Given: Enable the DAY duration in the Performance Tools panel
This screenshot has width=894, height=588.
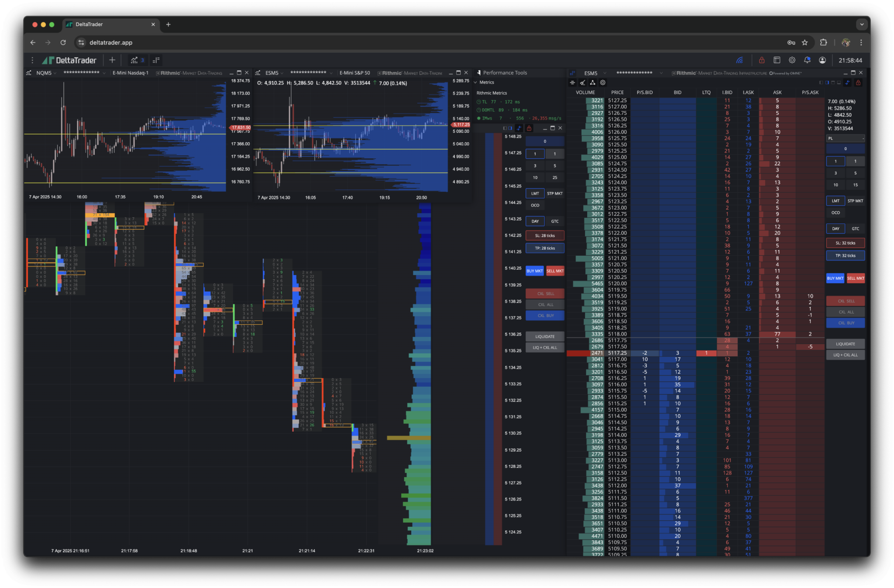Looking at the screenshot, I should [x=535, y=221].
